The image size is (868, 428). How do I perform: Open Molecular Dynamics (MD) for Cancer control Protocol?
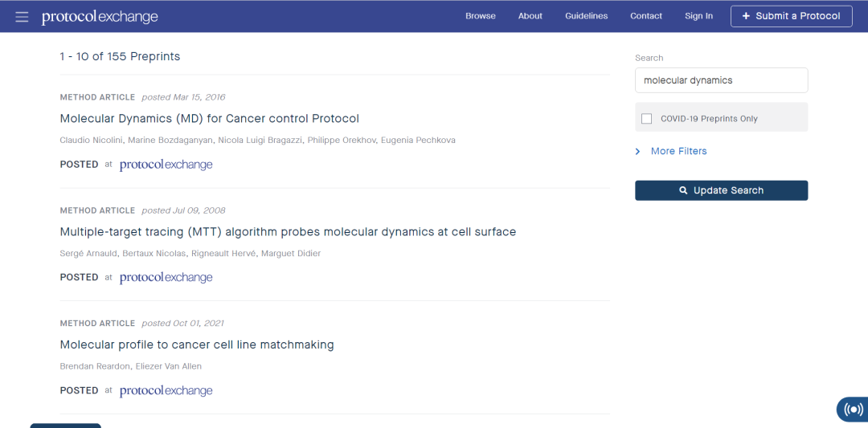(210, 119)
